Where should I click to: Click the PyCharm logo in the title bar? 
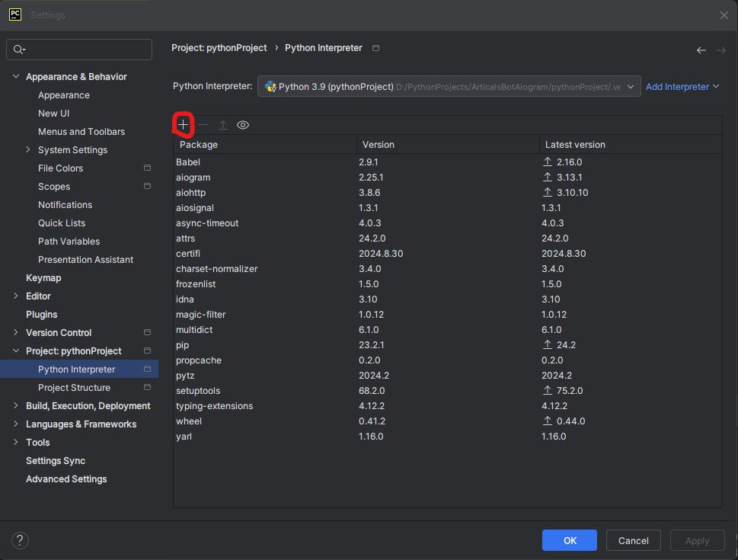pos(14,14)
